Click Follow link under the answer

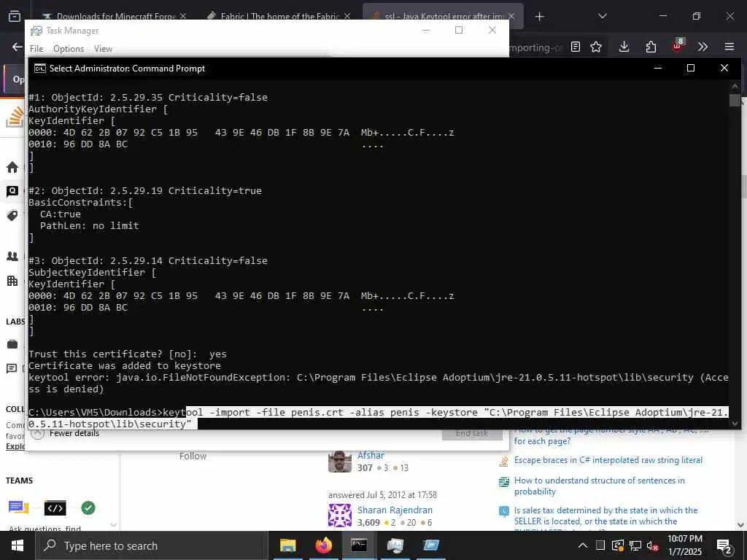tap(193, 456)
